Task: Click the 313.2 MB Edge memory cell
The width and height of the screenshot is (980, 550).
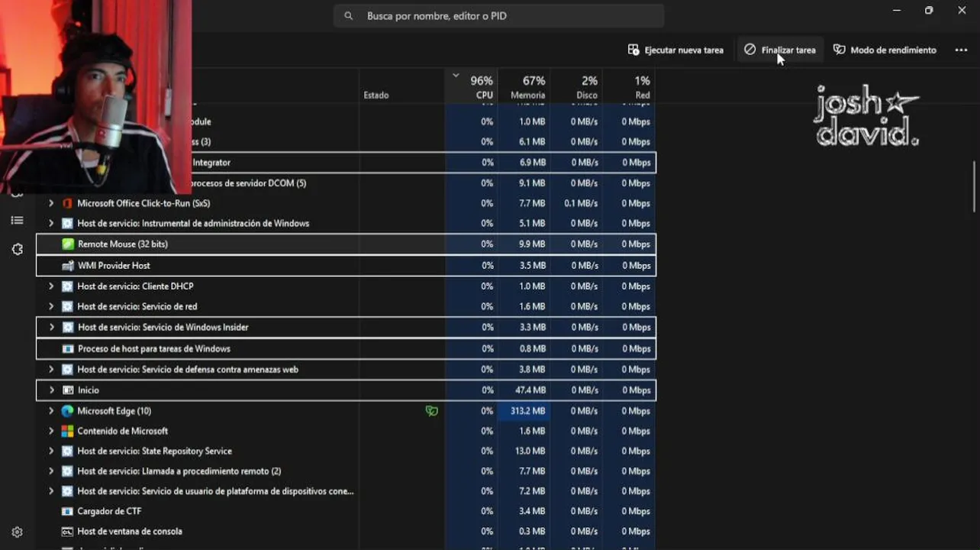Action: (x=524, y=411)
